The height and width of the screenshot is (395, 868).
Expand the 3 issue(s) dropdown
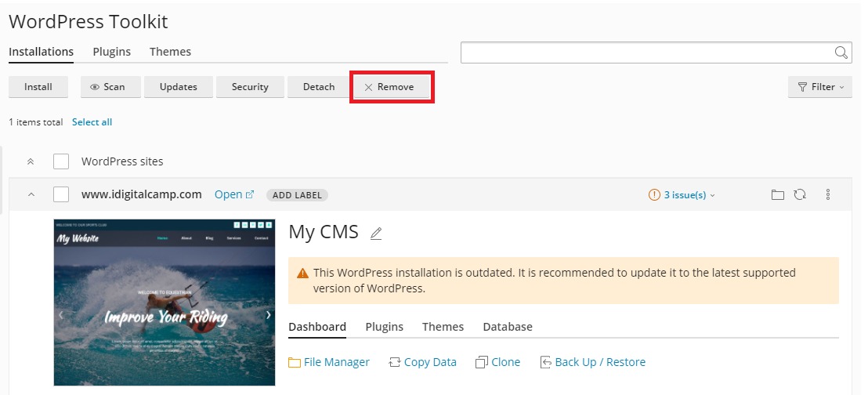[x=682, y=195]
